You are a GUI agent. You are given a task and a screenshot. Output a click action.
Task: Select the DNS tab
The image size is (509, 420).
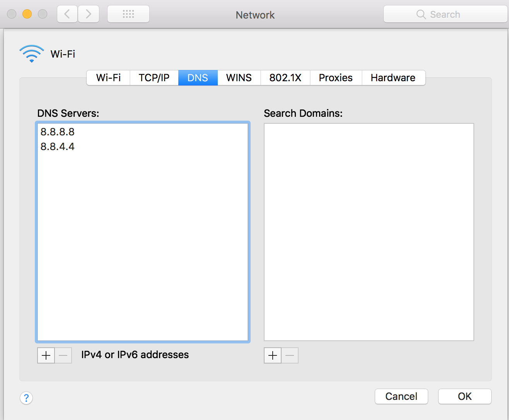(x=198, y=78)
